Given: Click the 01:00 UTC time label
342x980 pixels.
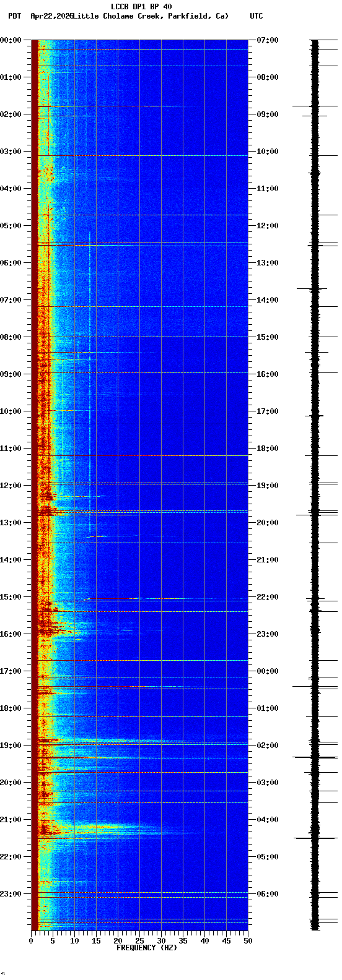Looking at the screenshot, I should 268,708.
